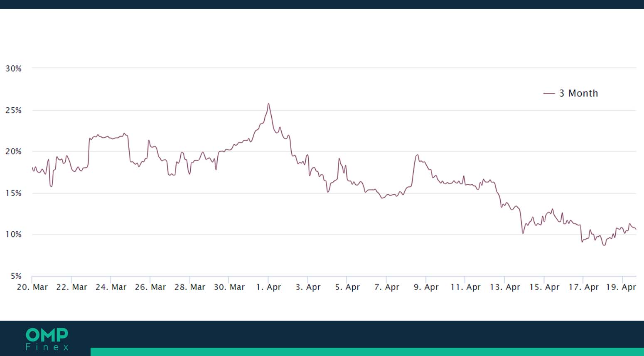Toggle the 3 Month legend entry

[570, 94]
